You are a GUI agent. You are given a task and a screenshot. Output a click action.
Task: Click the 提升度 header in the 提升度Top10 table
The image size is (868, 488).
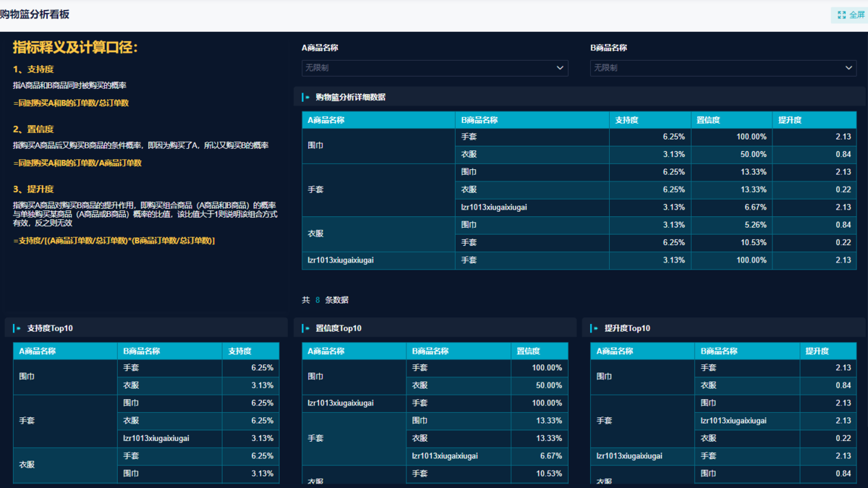(817, 351)
